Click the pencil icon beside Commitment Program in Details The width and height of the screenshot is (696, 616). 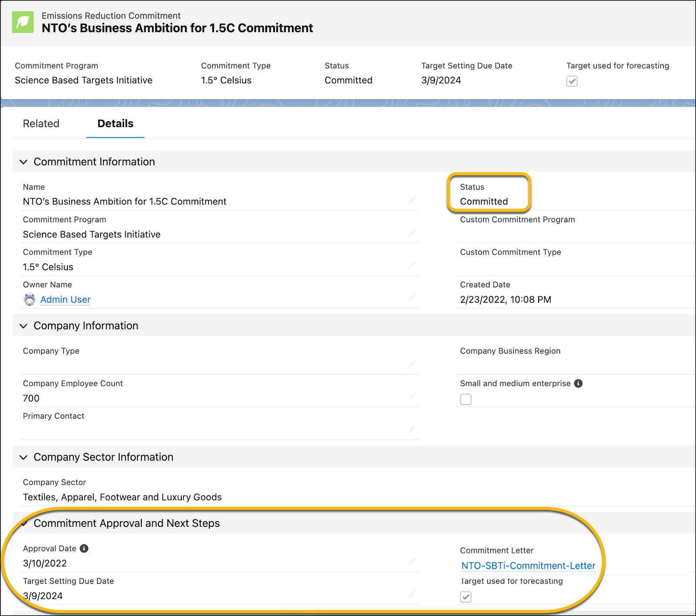412,233
